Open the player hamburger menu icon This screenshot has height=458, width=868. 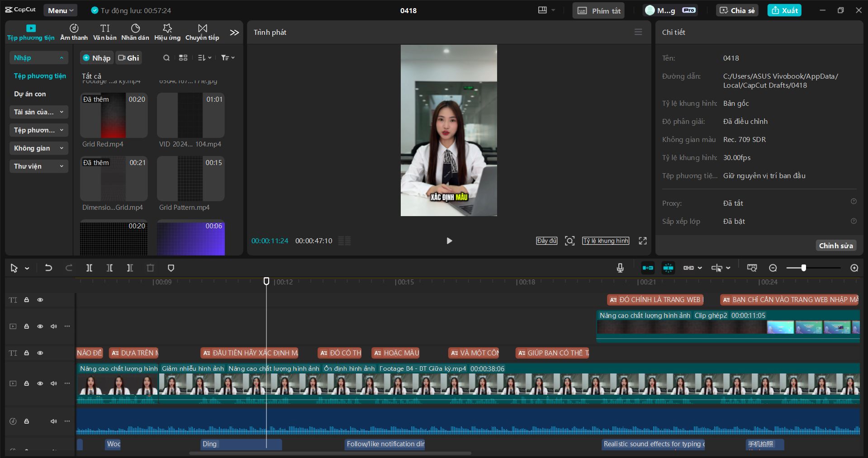pos(638,32)
